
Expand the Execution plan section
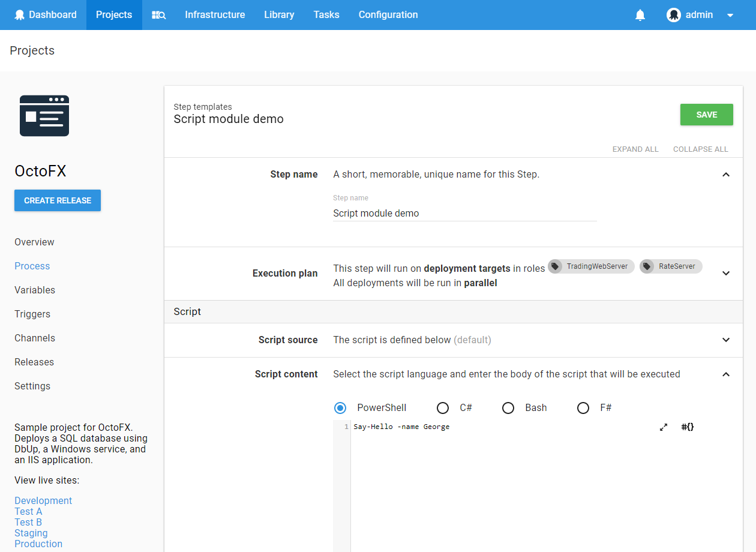coord(726,273)
